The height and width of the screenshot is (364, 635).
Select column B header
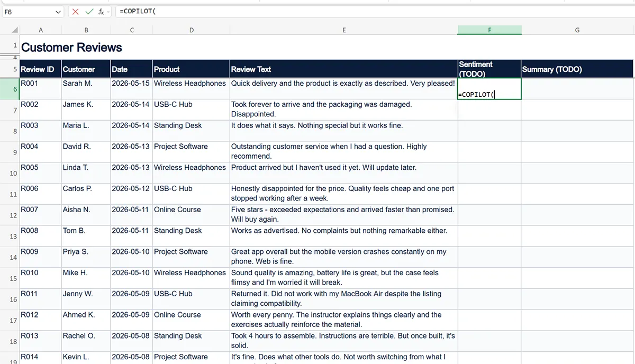coord(86,30)
